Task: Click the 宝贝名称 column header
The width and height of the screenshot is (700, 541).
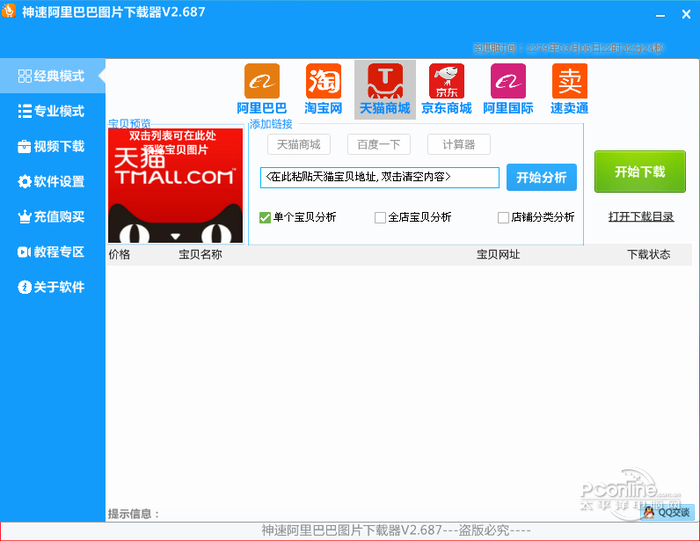Action: (x=200, y=254)
